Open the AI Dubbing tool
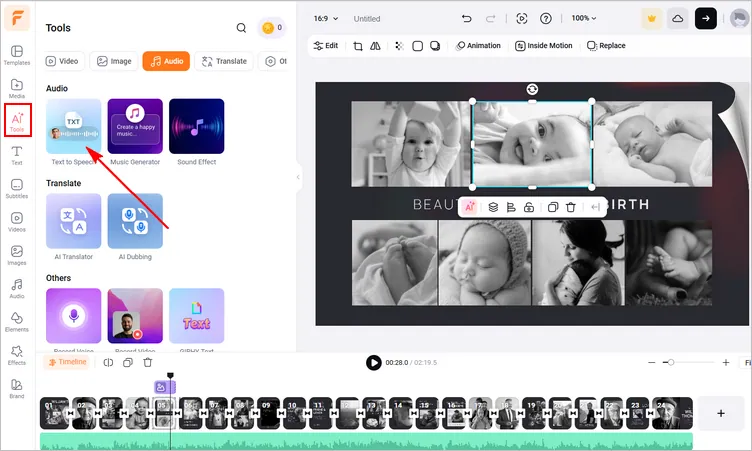The image size is (752, 451). click(135, 221)
